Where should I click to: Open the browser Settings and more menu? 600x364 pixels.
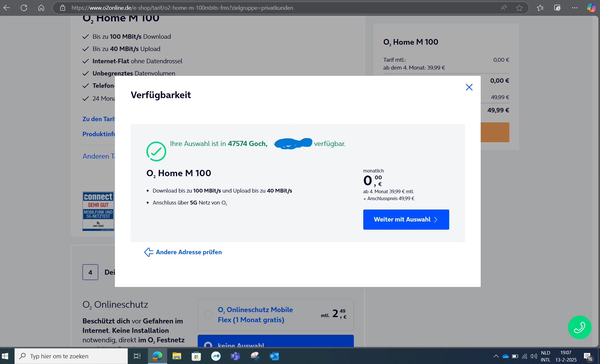(x=575, y=8)
